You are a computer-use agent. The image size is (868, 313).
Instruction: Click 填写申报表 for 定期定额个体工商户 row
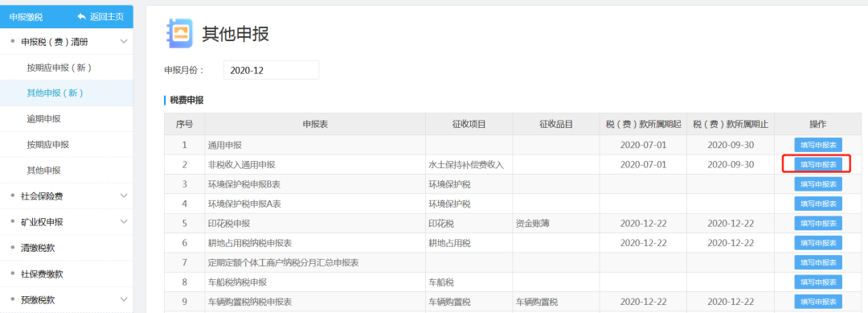818,262
